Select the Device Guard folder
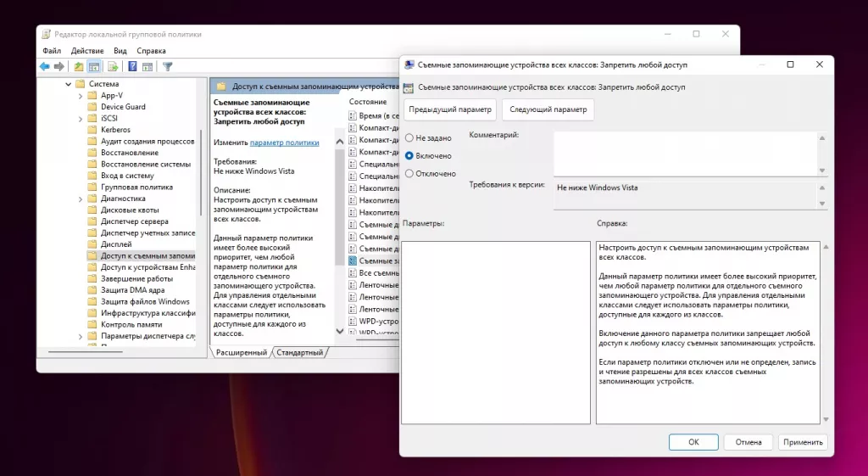 coord(123,107)
